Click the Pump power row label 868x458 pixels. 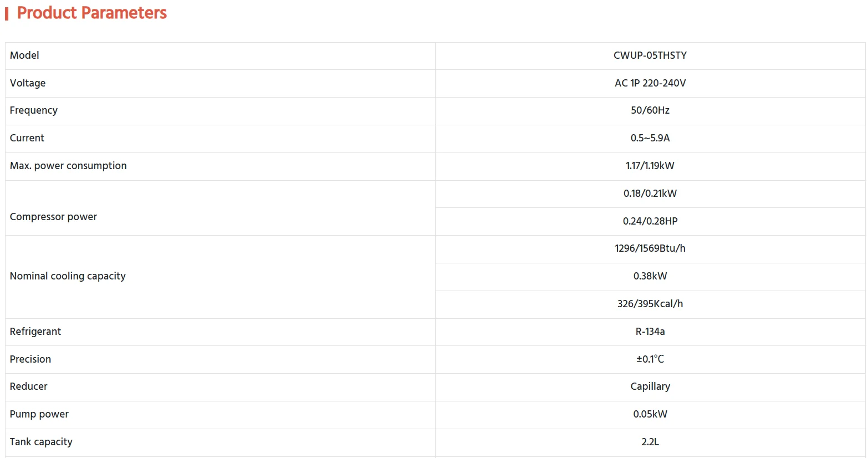pos(39,414)
